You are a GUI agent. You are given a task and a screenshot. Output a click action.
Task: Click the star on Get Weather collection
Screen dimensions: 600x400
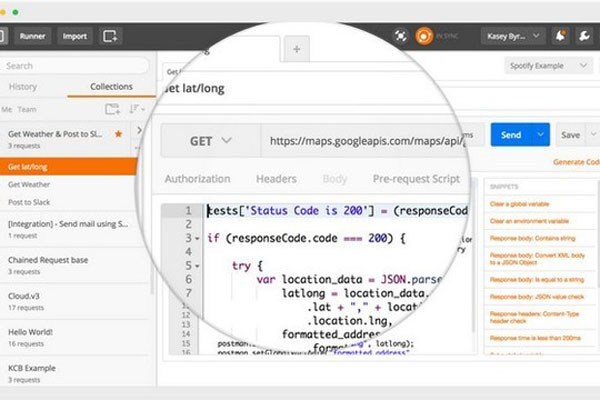pyautogui.click(x=119, y=133)
